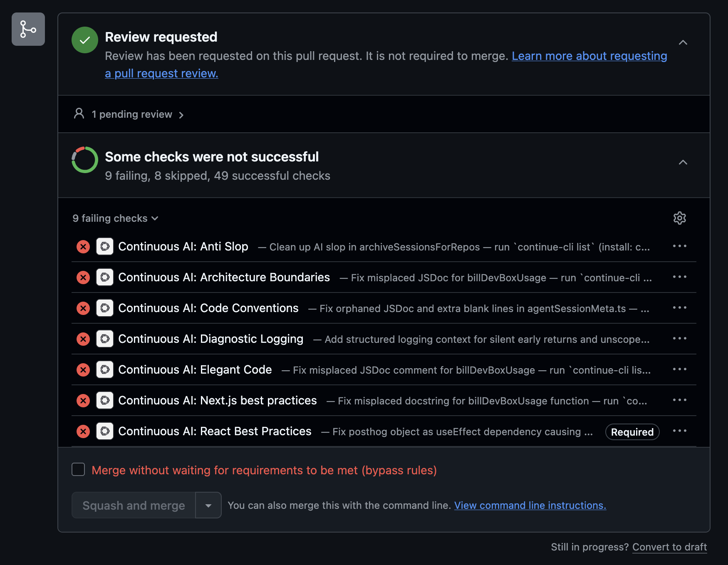Click the Continuous AI icon for React Best Practices
Viewport: 728px width, 565px height.
coord(105,431)
